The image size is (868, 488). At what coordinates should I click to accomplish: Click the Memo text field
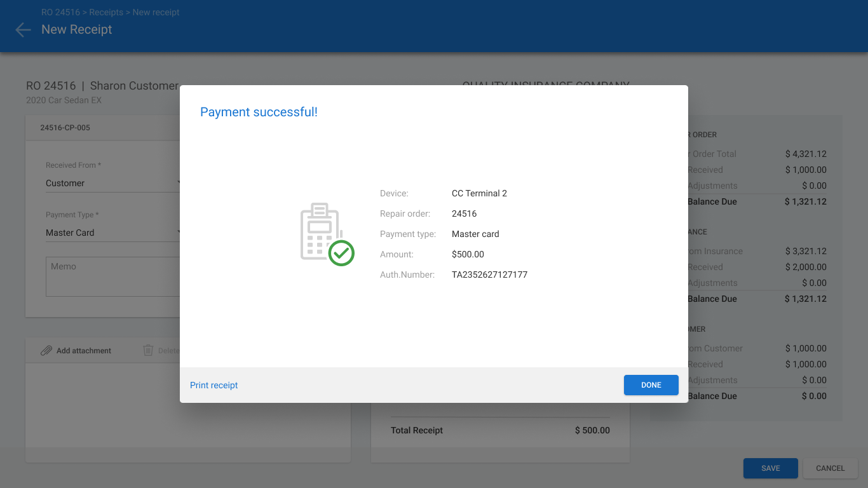coord(113,276)
